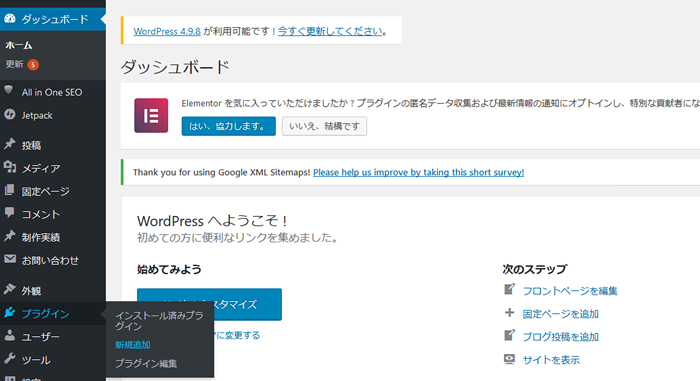Image resolution: width=700 pixels, height=381 pixels.
Task: Click the WordPress 4.9.8 link
Action: click(x=167, y=31)
